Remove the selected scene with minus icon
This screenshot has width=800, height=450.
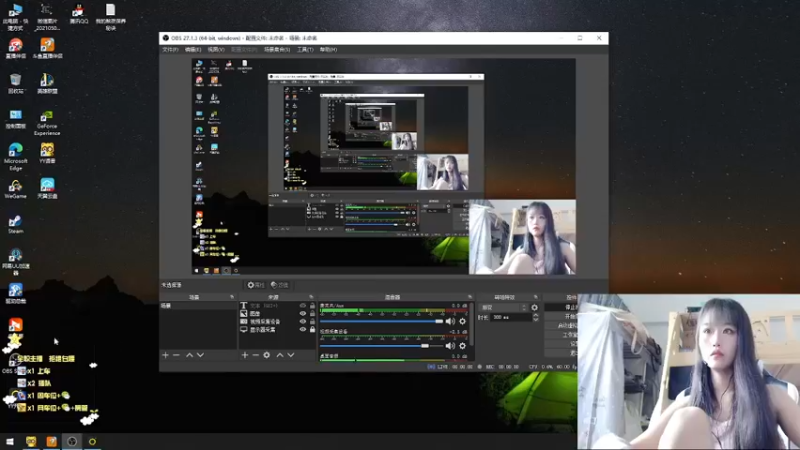(177, 355)
